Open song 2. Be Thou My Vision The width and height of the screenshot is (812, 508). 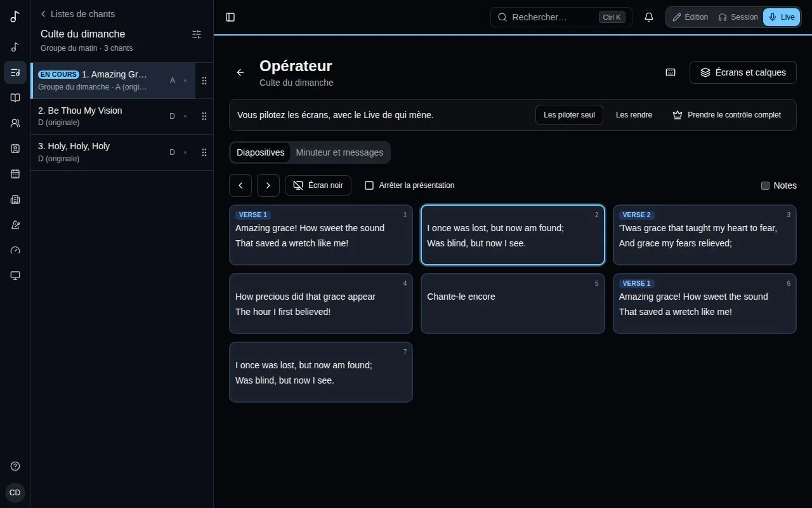[x=113, y=116]
